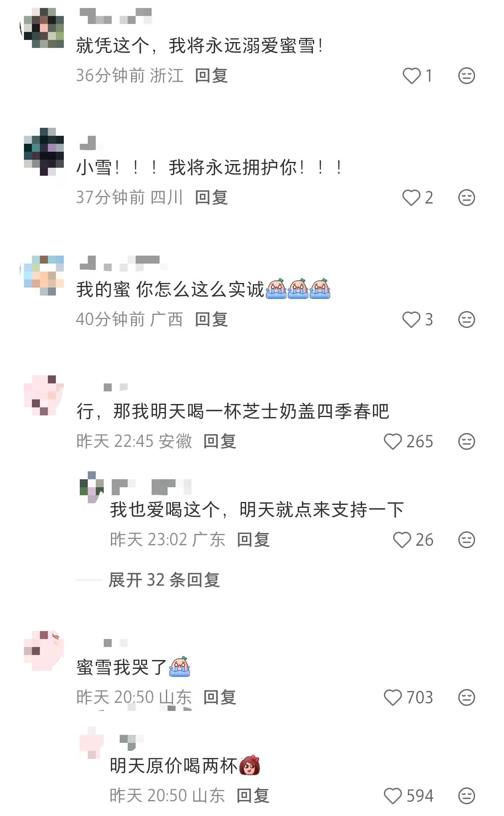
Task: Reply to the Sichuan comment 37分钟前
Action: (211, 198)
